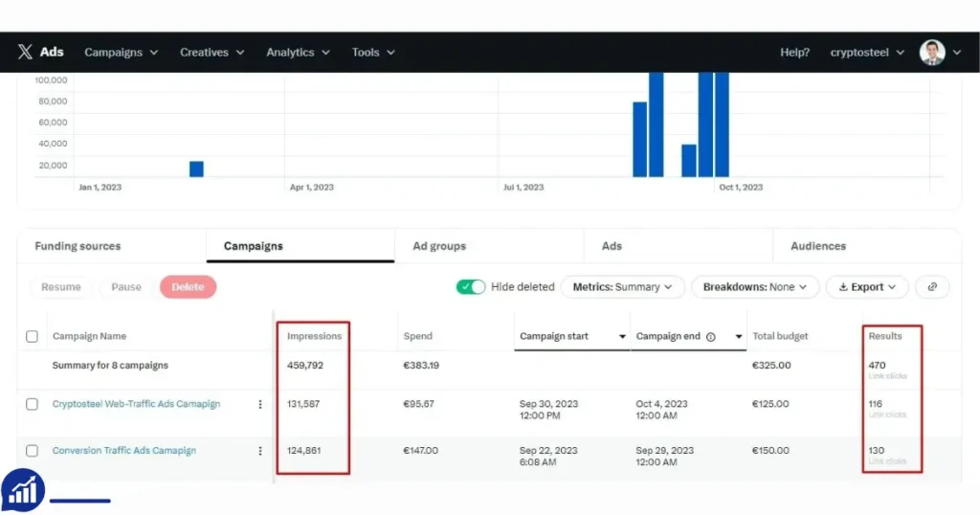The width and height of the screenshot is (980, 515).
Task: Click the 116 results cell
Action: pyautogui.click(x=875, y=404)
